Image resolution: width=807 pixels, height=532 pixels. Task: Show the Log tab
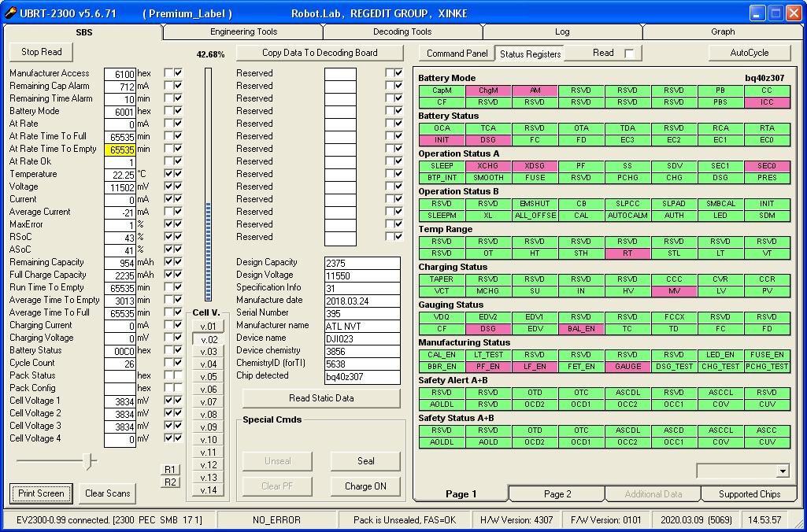(562, 32)
